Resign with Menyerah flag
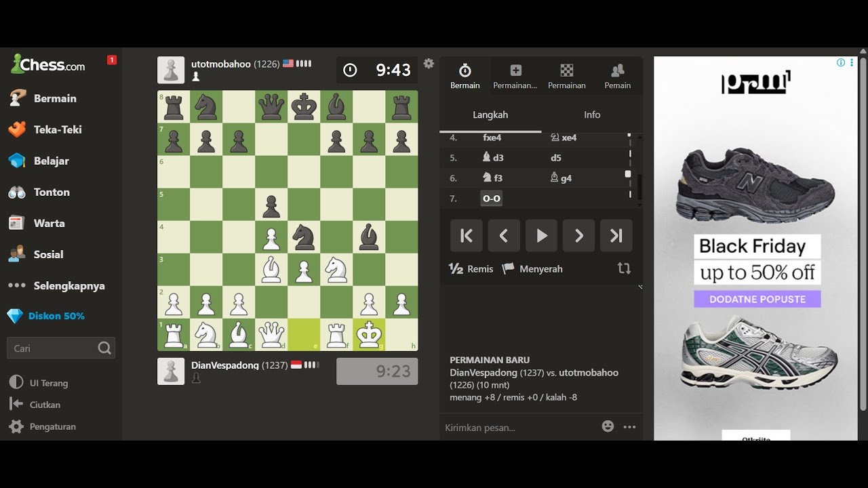 (x=532, y=269)
